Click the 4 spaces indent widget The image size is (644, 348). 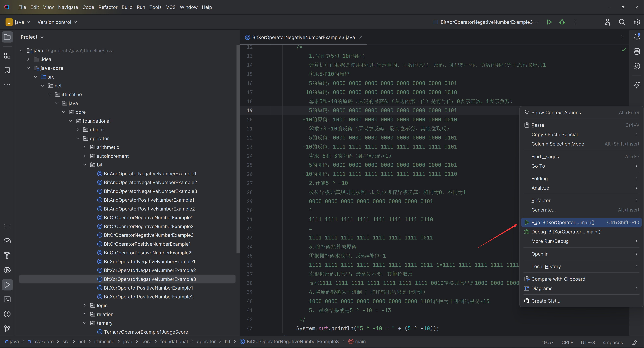[613, 342]
